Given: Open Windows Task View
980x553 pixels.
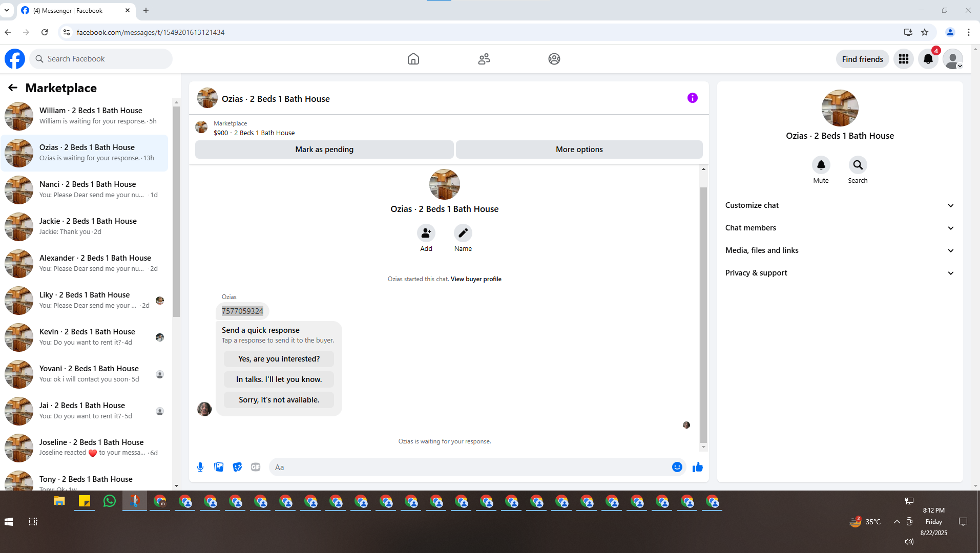Looking at the screenshot, I should pos(33,521).
